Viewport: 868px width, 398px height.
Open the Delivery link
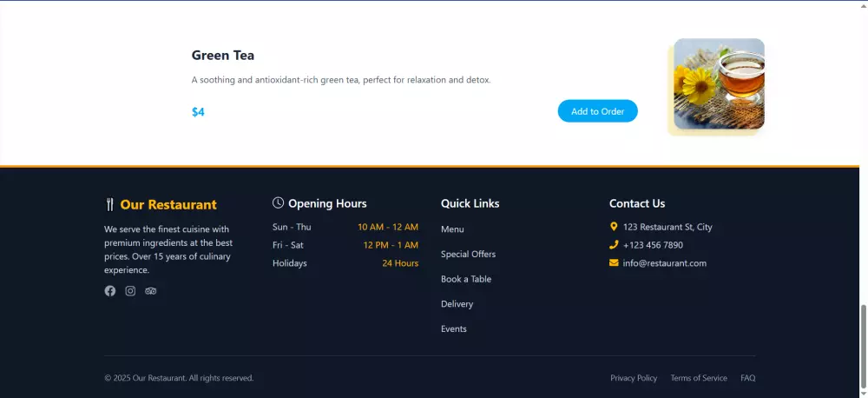pos(457,304)
